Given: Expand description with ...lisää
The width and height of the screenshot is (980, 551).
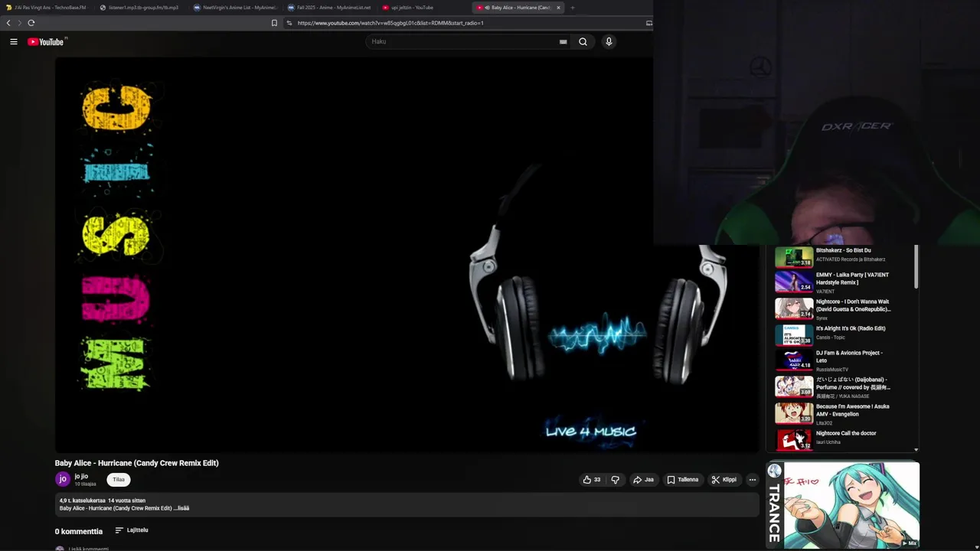Looking at the screenshot, I should point(181,508).
